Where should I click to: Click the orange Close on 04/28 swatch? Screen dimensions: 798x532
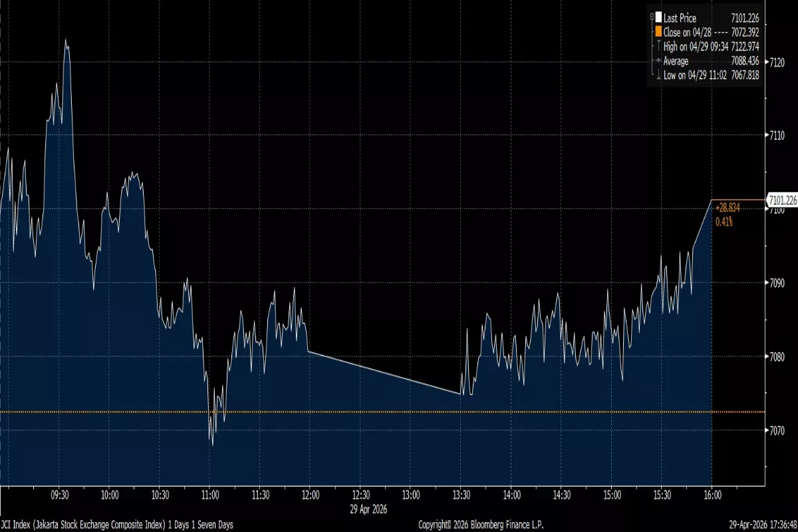point(658,32)
